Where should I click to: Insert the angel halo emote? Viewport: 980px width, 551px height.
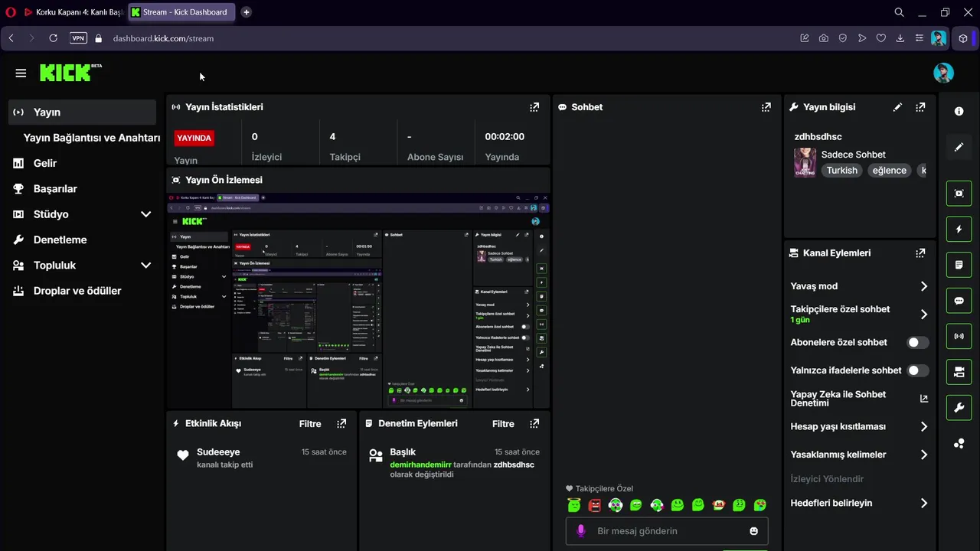(x=574, y=505)
